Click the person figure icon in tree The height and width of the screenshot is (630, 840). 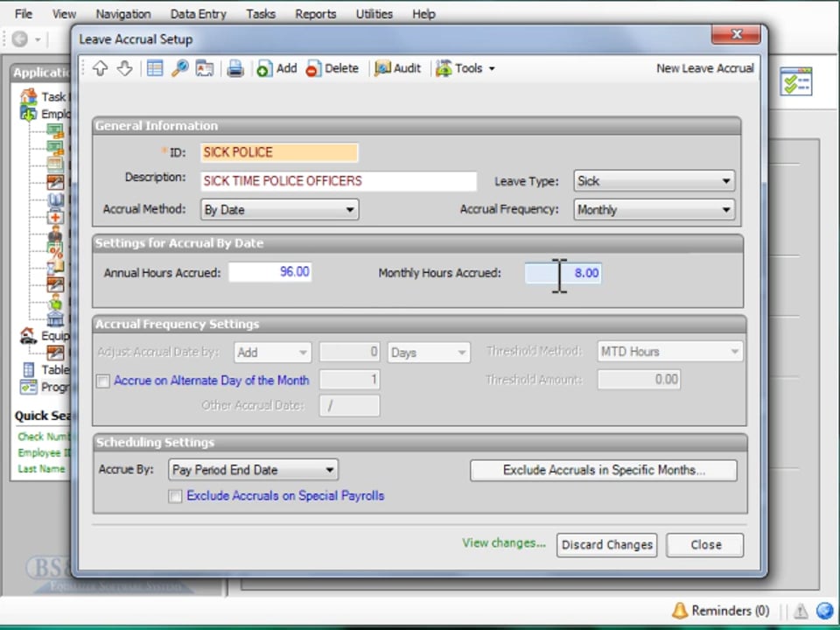pyautogui.click(x=55, y=234)
